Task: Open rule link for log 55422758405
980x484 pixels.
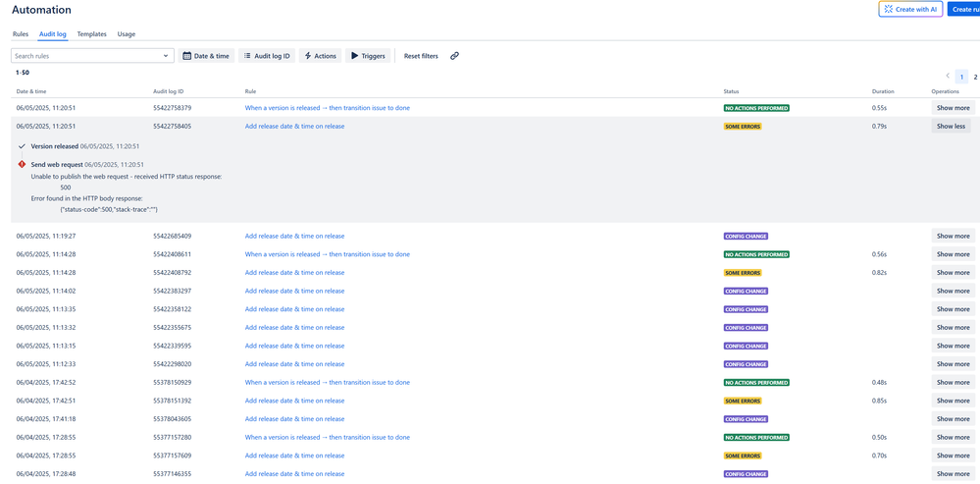Action: pyautogui.click(x=294, y=126)
